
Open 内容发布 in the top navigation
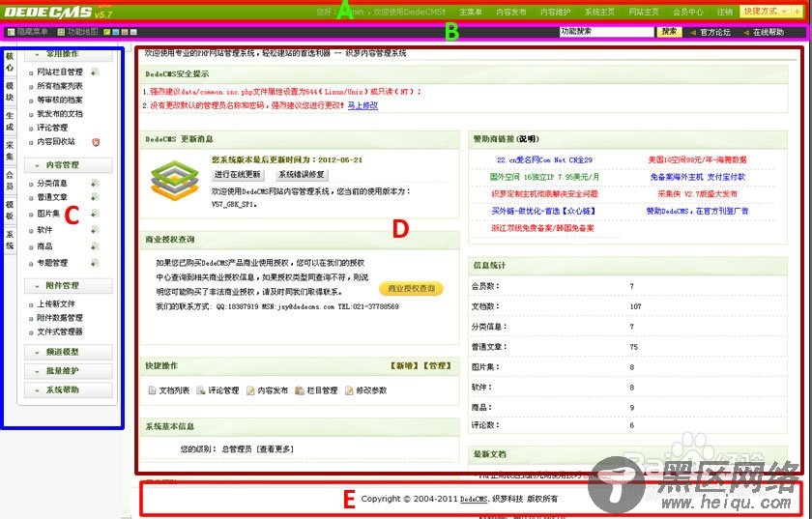click(510, 12)
